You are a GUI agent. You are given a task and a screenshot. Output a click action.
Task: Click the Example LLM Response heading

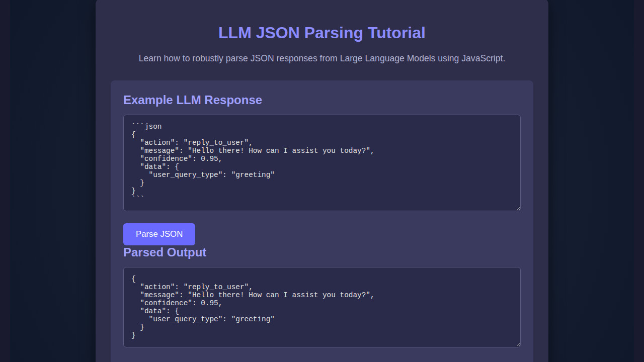point(193,100)
